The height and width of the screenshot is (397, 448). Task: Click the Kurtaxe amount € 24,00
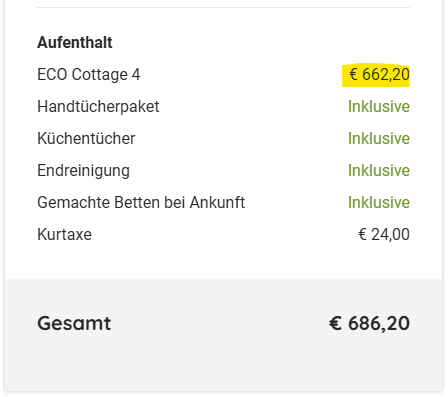coord(384,234)
